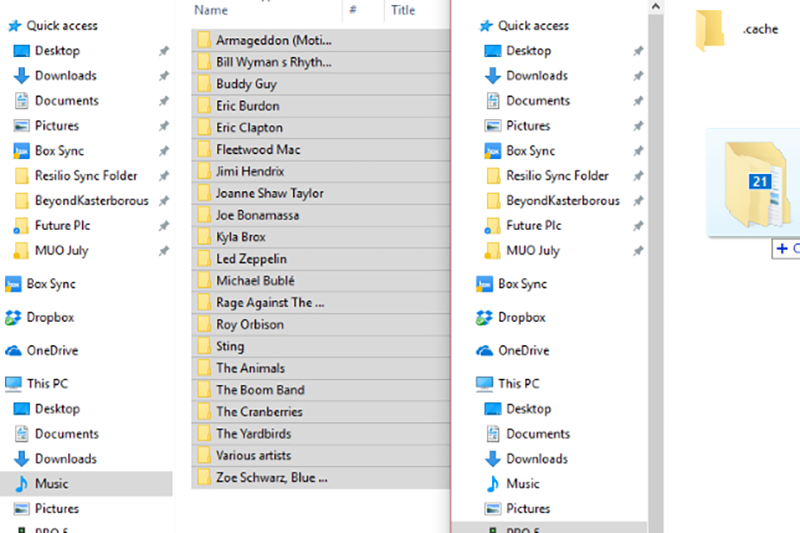The width and height of the screenshot is (800, 533).
Task: Click the pin icon beside MUO July, left window
Action: tap(164, 251)
